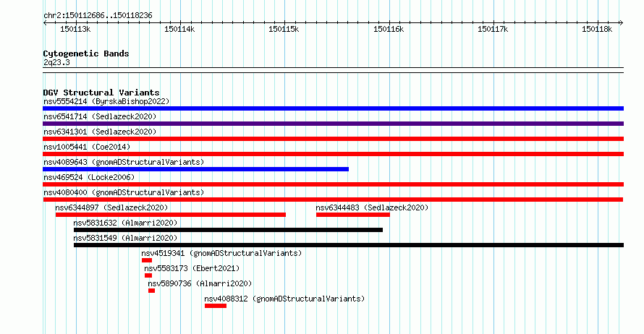This screenshot has width=644, height=334.
Task: Click the Cytogenetic Bands track title
Action: coord(86,53)
